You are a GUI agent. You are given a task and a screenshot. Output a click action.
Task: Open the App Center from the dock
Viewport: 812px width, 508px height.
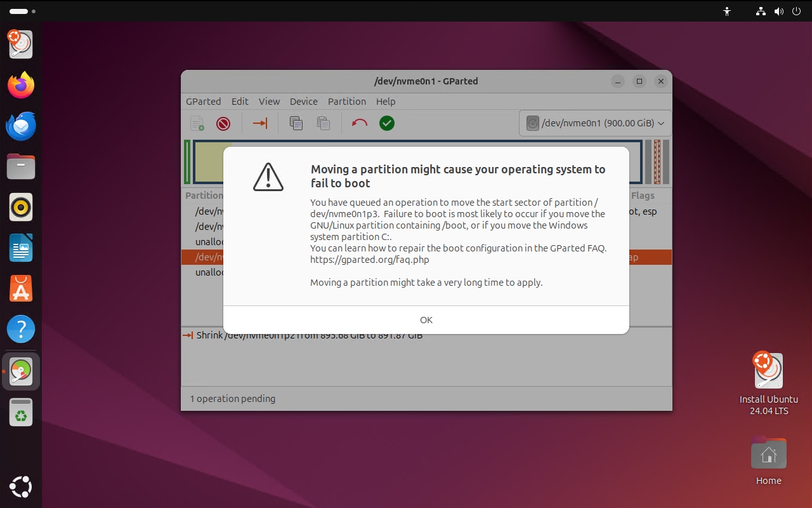click(21, 289)
